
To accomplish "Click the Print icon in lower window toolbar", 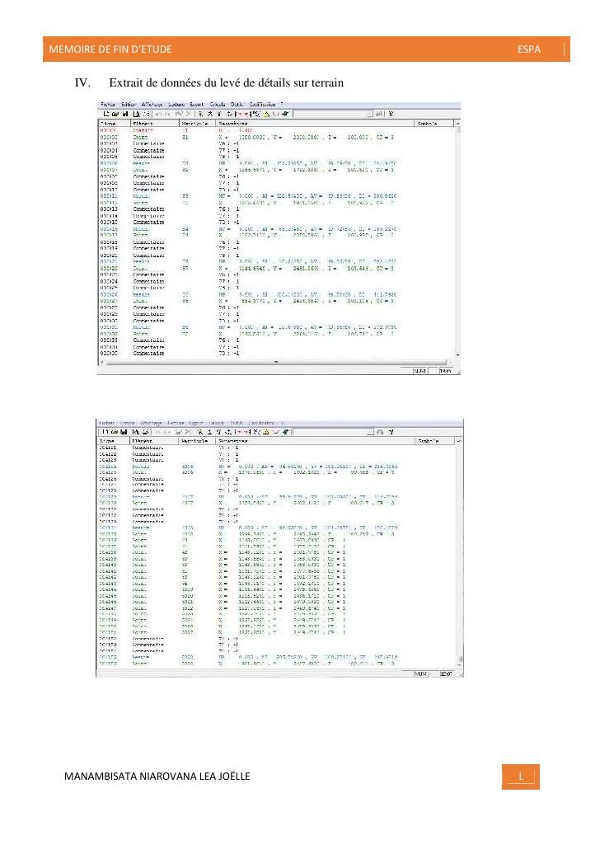I will point(134,431).
